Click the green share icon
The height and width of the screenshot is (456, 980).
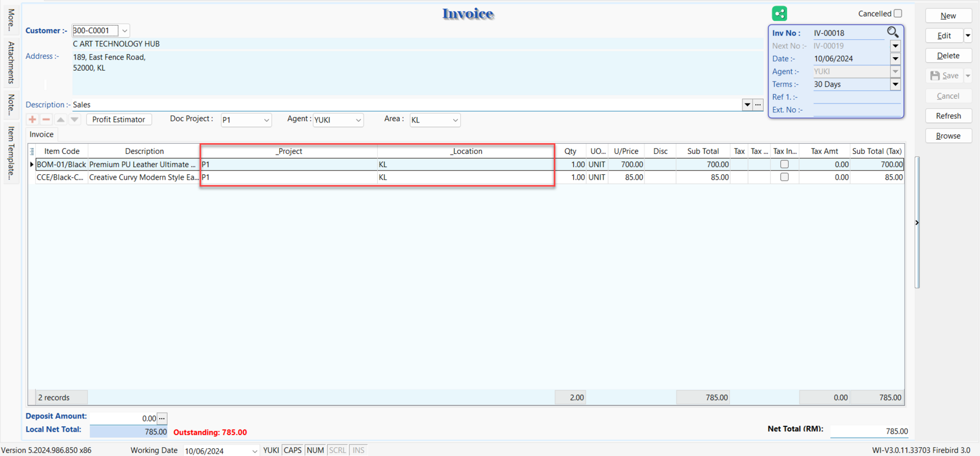point(779,13)
